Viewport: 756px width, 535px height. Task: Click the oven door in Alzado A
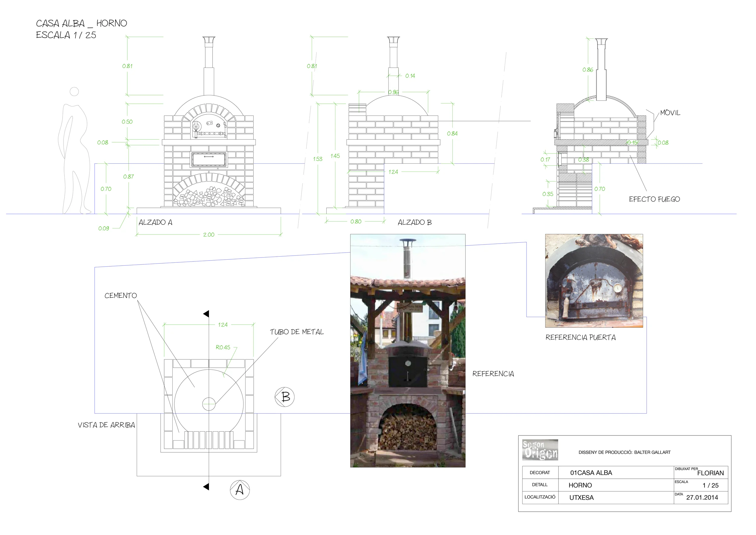[x=209, y=128]
